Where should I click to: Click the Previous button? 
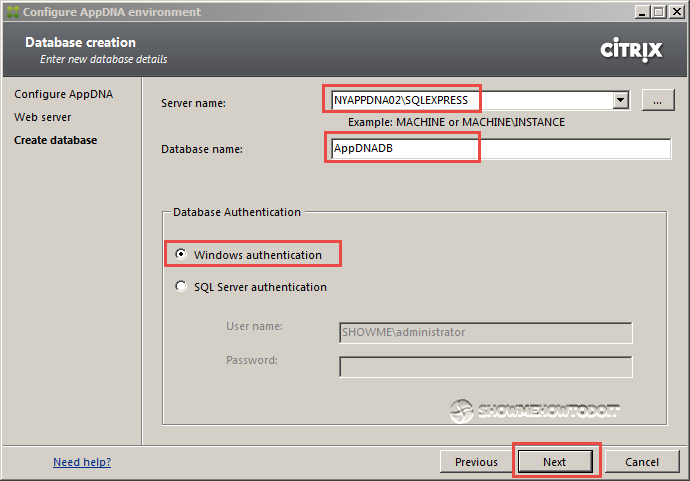476,462
